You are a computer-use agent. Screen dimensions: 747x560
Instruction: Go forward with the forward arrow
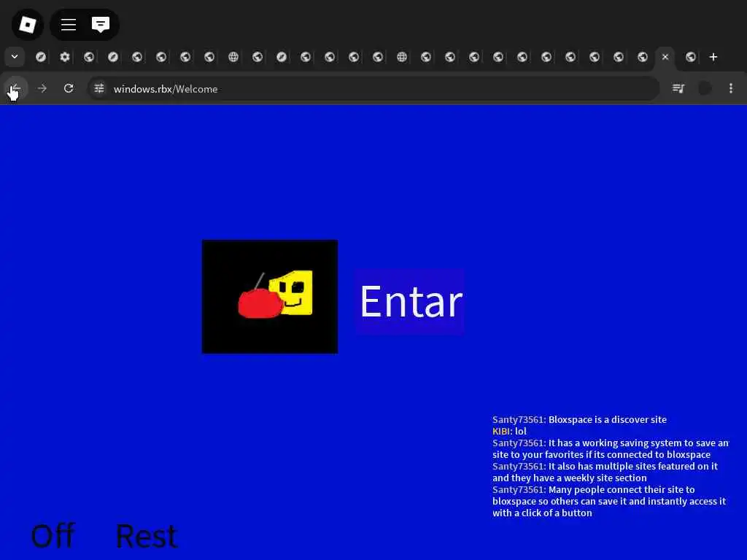[42, 88]
